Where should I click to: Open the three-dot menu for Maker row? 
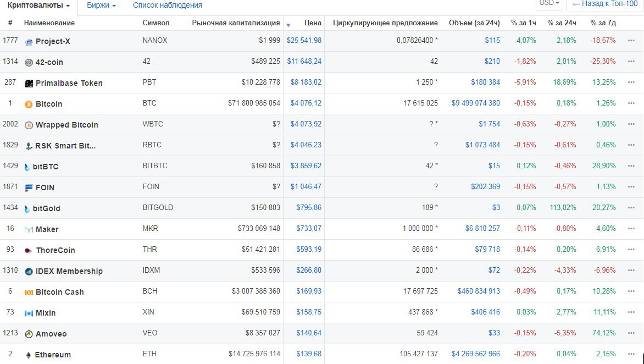tap(631, 228)
